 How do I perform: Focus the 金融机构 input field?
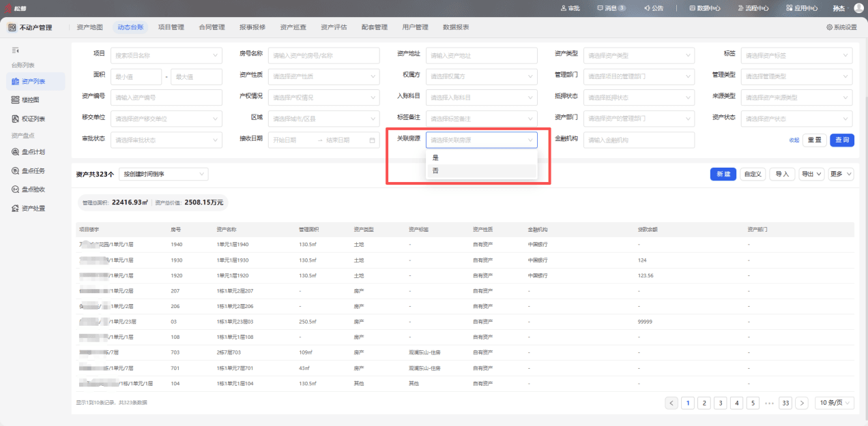pyautogui.click(x=639, y=140)
